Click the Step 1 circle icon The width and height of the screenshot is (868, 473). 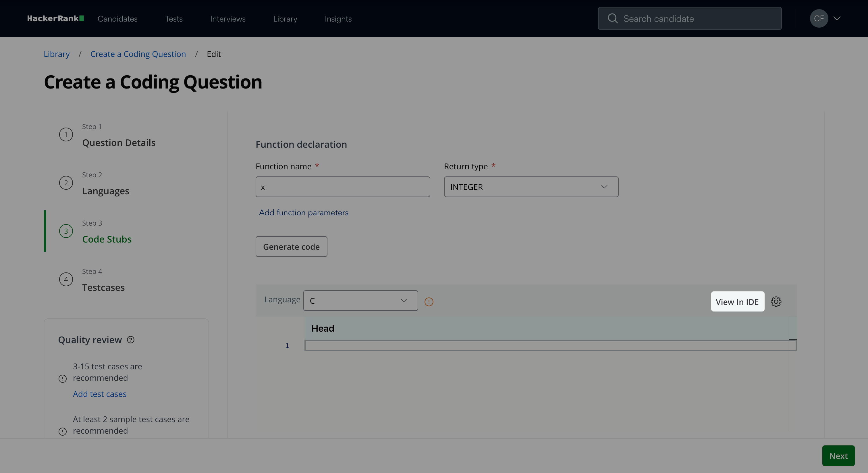tap(66, 135)
